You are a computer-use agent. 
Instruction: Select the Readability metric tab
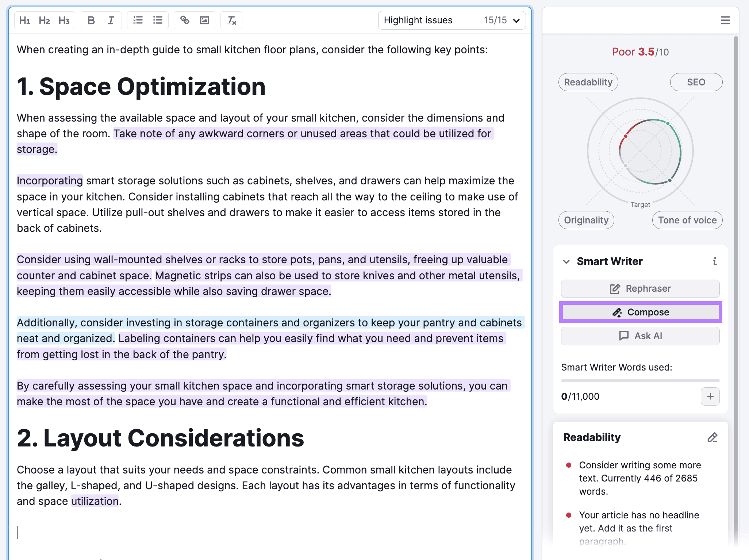(x=588, y=82)
